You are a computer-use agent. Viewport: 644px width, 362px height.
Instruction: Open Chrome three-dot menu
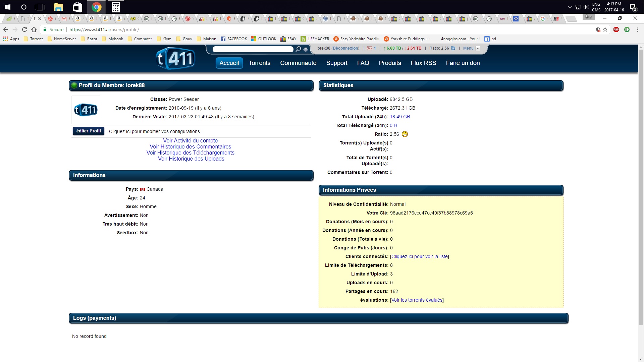[x=637, y=29]
